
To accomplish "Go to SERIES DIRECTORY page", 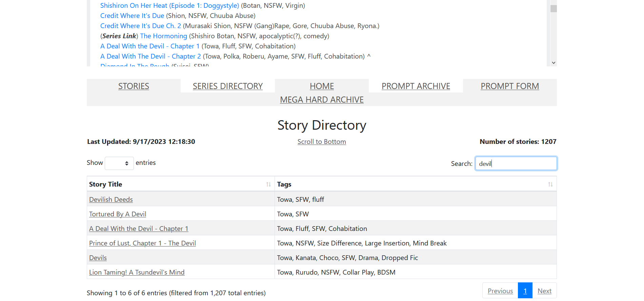I will [227, 86].
